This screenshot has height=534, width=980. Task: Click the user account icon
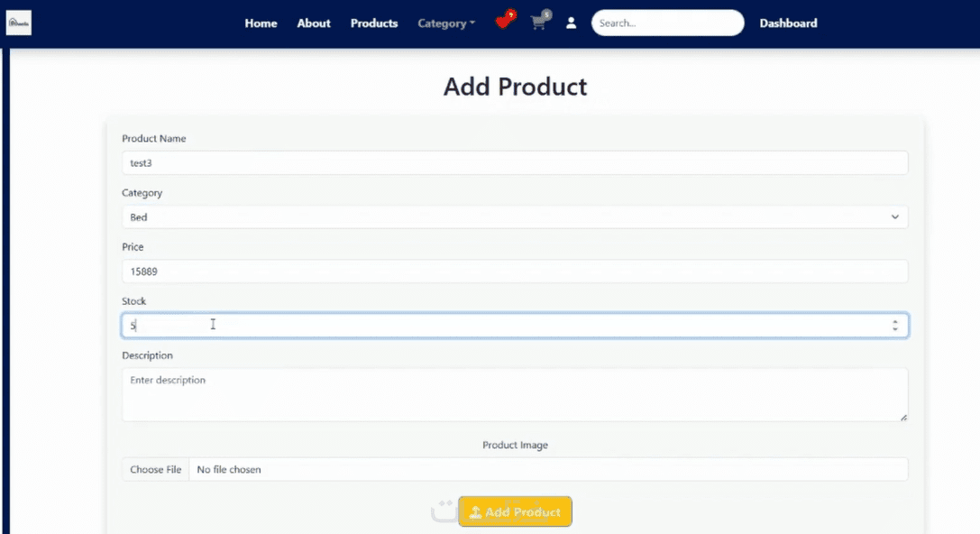tap(571, 23)
